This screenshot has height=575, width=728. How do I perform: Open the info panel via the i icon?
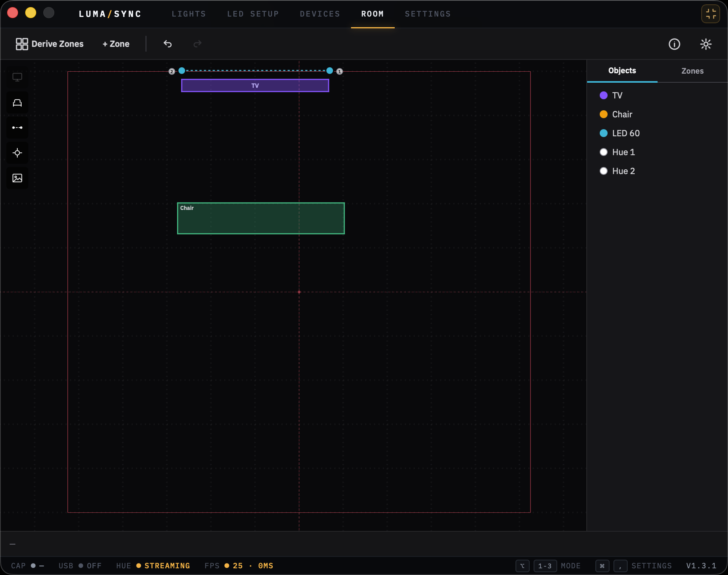674,44
